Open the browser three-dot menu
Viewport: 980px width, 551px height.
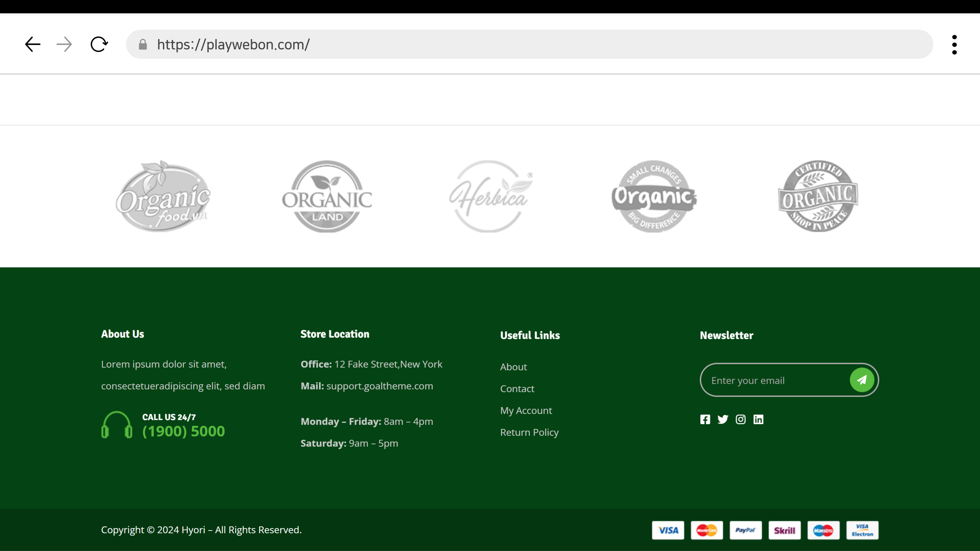pos(954,44)
